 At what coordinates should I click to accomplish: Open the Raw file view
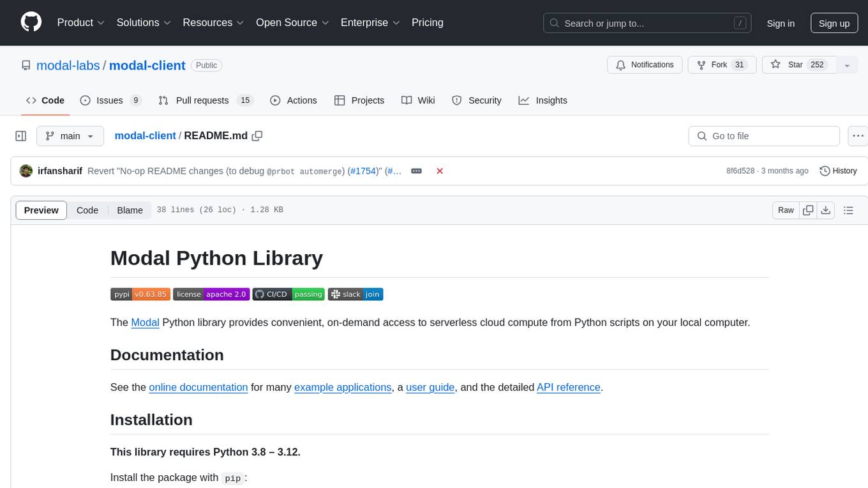786,210
